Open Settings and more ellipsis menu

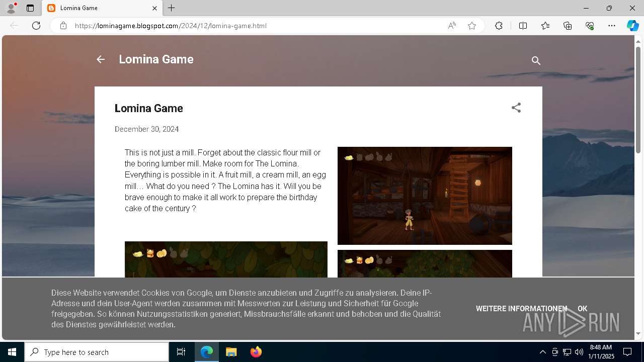(x=612, y=26)
